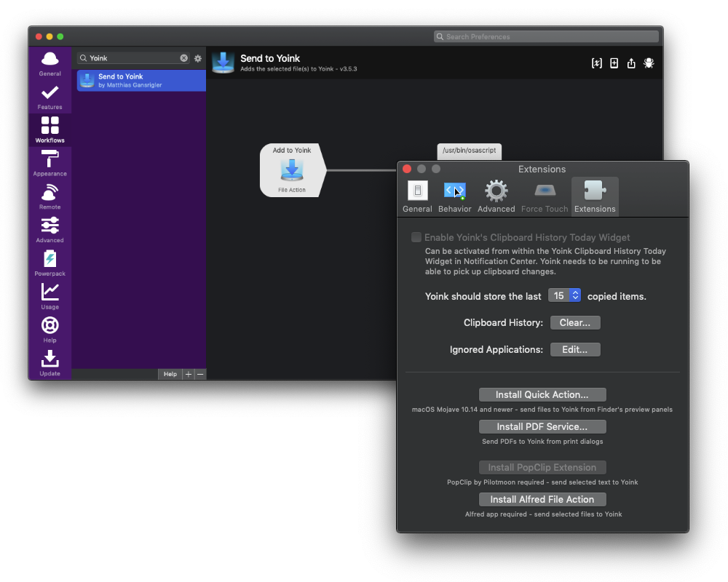Clear the Yoink workflow search filter
This screenshot has width=728, height=582.
click(x=184, y=58)
